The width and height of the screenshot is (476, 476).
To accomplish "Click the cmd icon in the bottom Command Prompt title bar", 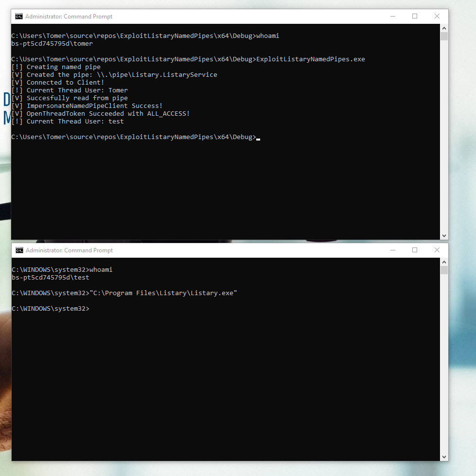I will click(19, 250).
